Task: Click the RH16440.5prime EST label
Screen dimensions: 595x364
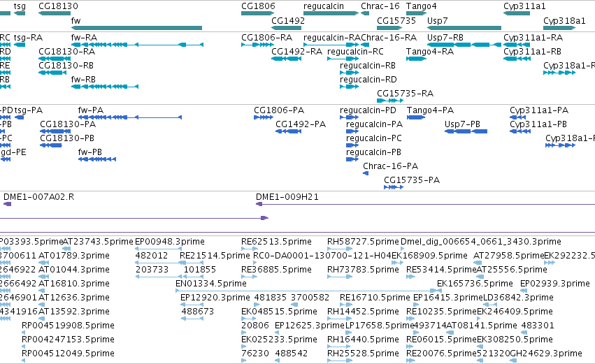Action: [x=363, y=340]
